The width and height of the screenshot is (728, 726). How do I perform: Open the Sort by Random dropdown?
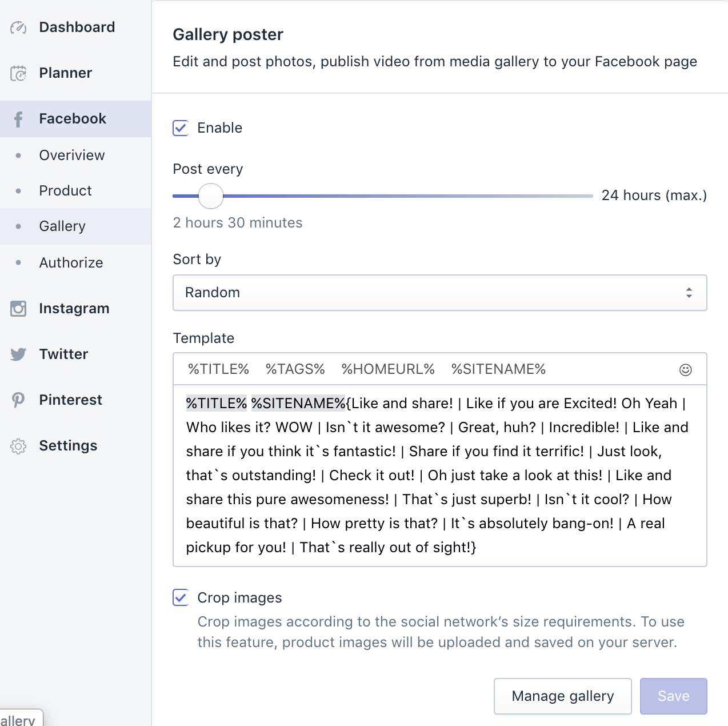(x=439, y=293)
